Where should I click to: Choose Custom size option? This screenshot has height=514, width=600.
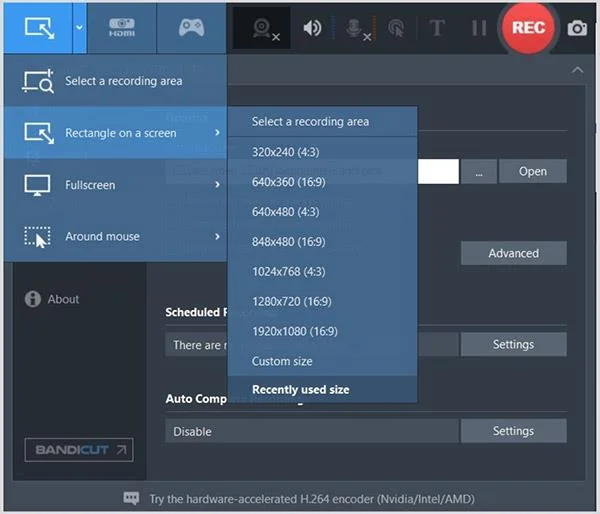[322, 361]
